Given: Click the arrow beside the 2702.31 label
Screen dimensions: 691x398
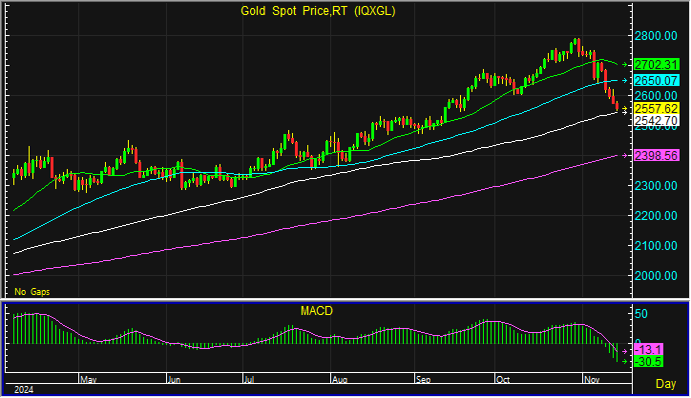Looking at the screenshot, I should click(624, 65).
